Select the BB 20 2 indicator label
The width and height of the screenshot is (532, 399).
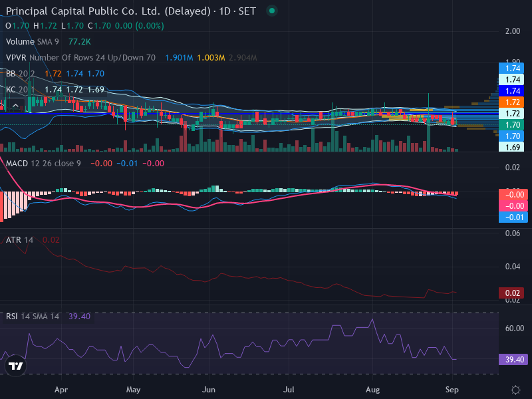tap(21, 74)
